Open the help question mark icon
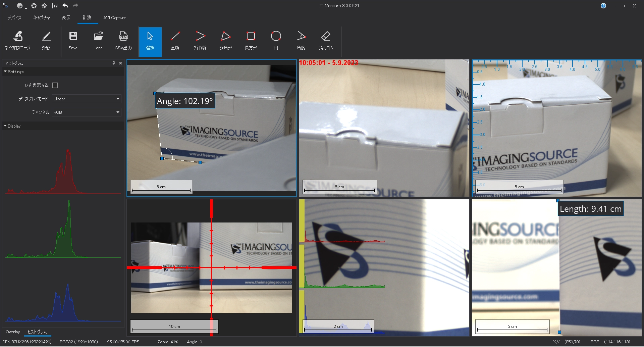 click(603, 6)
